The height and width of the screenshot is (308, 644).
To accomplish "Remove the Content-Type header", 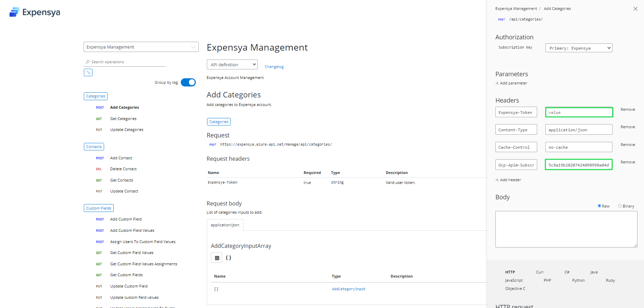I will tap(628, 127).
